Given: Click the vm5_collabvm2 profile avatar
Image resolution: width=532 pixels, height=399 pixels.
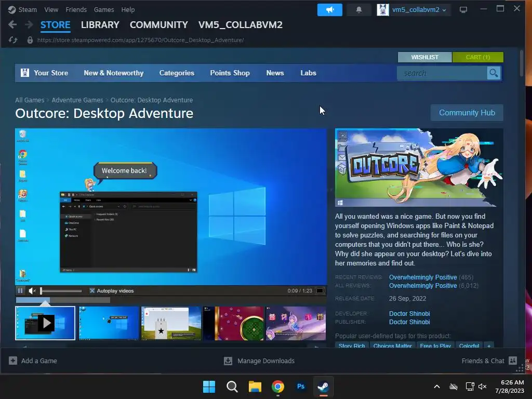Looking at the screenshot, I should pos(383,10).
